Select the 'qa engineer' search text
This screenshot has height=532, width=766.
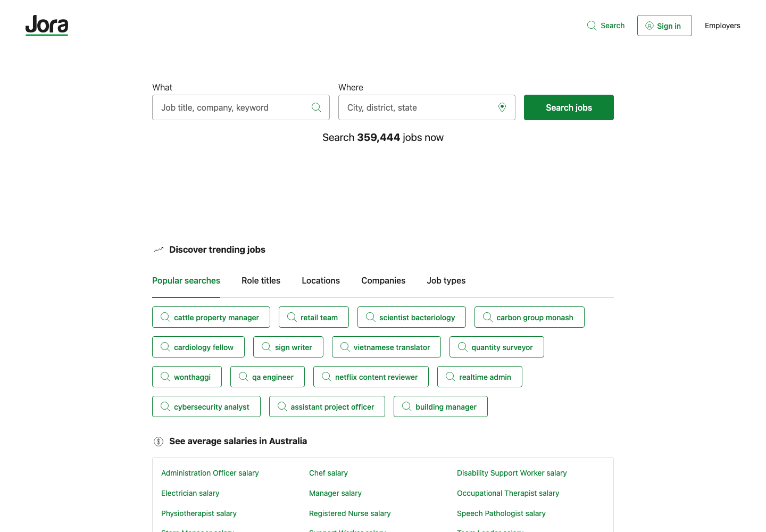click(x=273, y=377)
